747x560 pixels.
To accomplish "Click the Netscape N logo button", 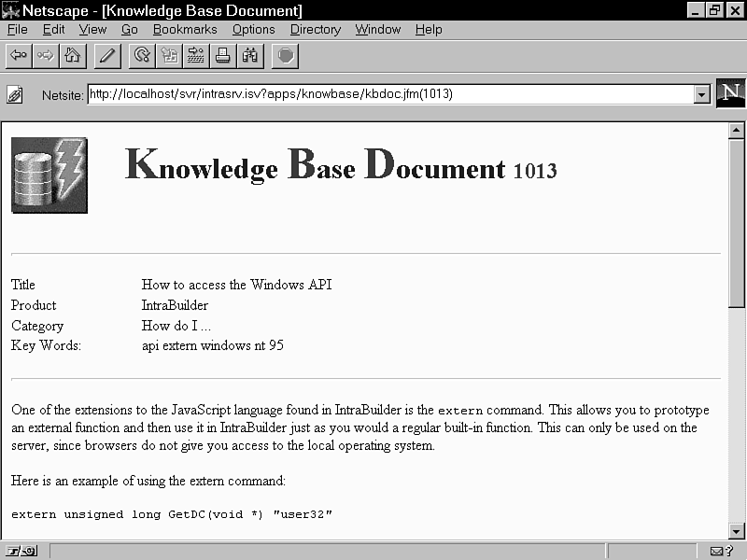I will point(730,93).
